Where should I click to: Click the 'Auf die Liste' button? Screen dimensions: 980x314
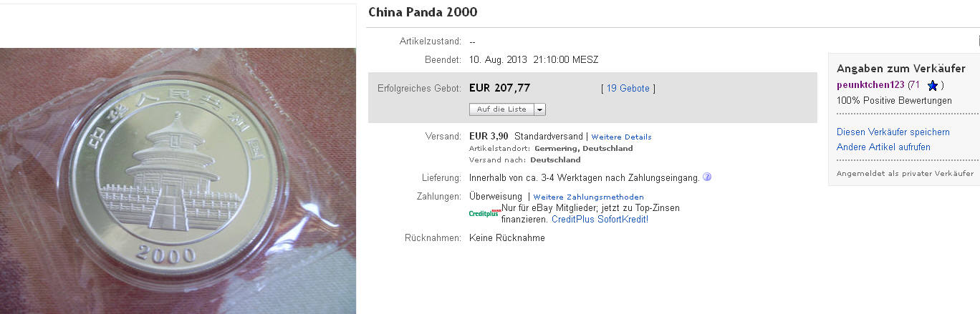(x=501, y=109)
